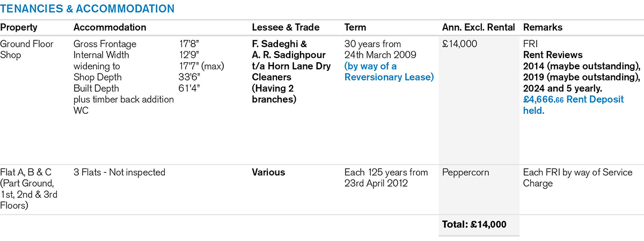644x241 pixels.
Task: Select the 'Term' column header
Action: (355, 27)
